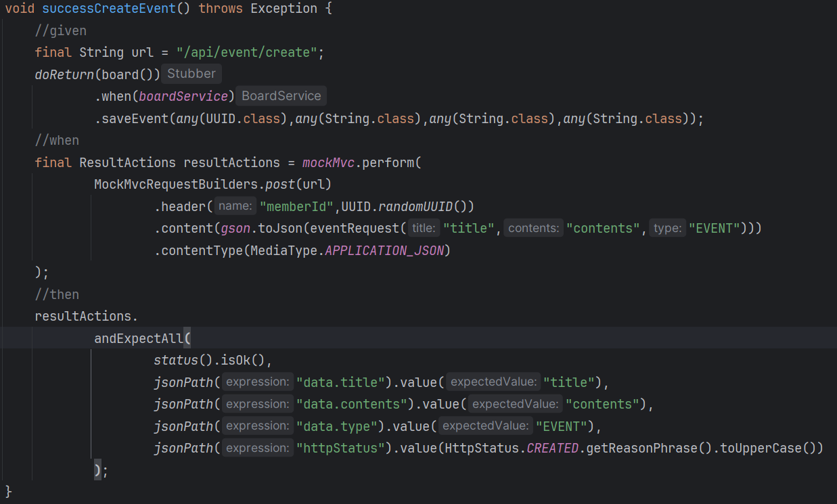Click the ResultActions type declaration

point(128,162)
